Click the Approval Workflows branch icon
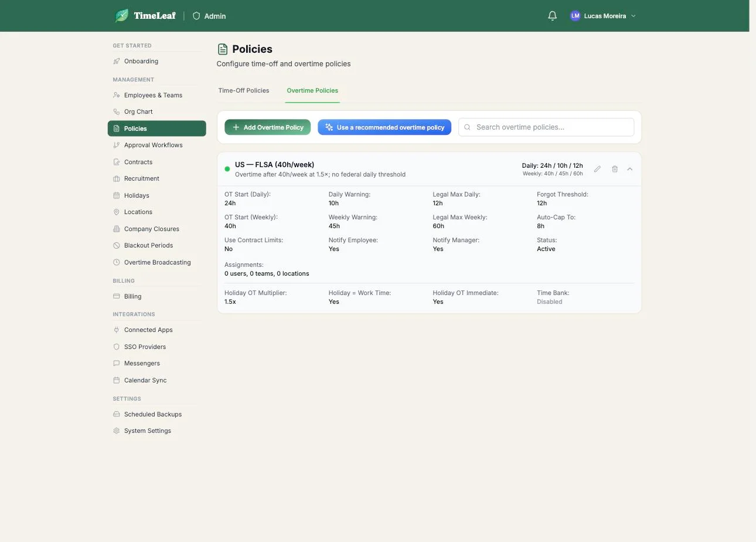The image size is (756, 542). coord(117,145)
